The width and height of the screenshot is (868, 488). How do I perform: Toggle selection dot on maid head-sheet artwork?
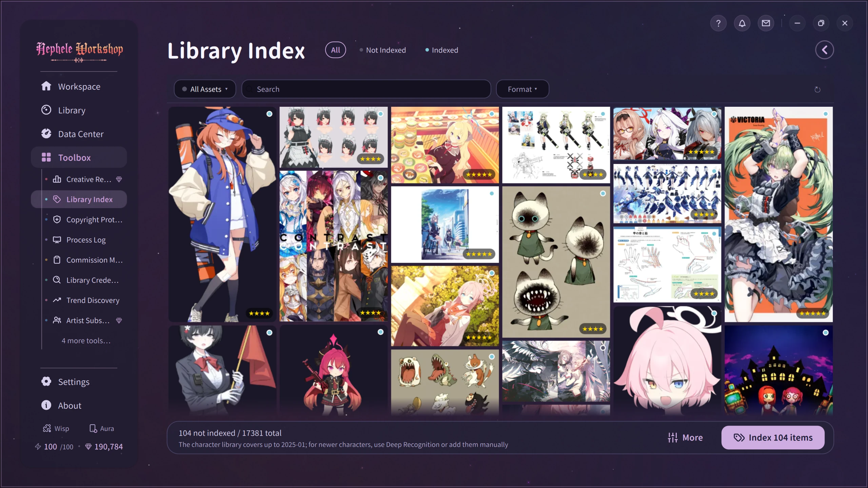(x=380, y=114)
